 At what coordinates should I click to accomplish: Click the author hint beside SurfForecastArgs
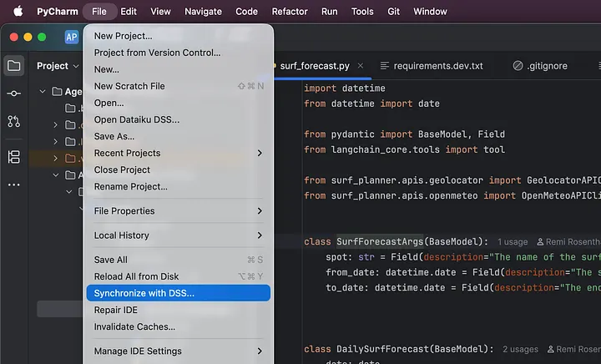point(568,242)
